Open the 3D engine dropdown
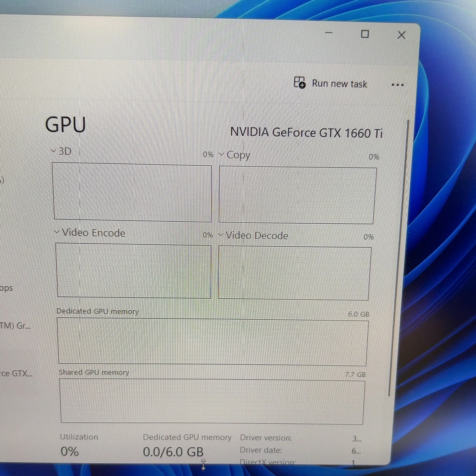The image size is (476, 476). [54, 151]
